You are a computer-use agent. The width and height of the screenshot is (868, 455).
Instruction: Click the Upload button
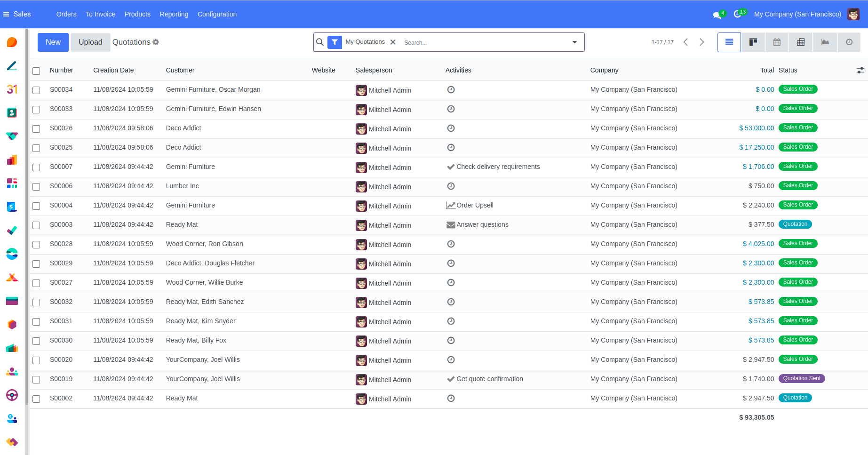pyautogui.click(x=90, y=42)
